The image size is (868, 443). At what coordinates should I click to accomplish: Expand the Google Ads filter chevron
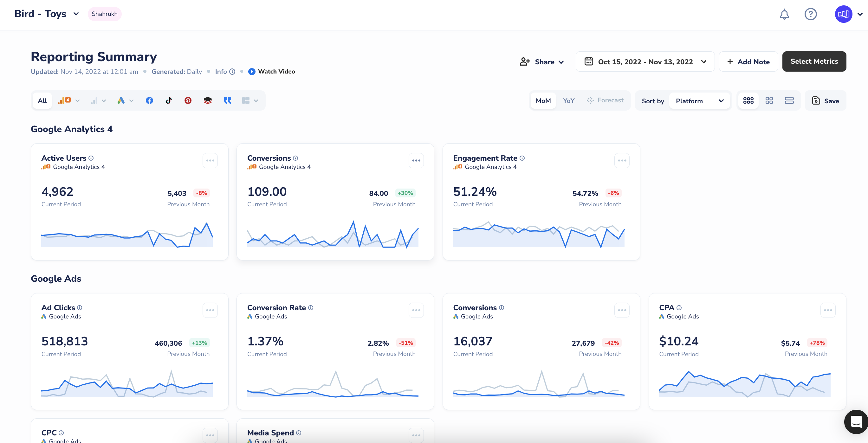tap(132, 101)
